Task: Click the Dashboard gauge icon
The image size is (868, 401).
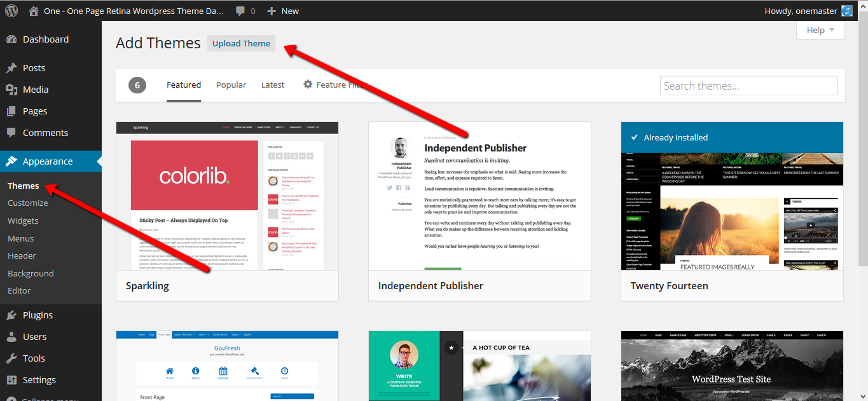Action: coord(11,39)
